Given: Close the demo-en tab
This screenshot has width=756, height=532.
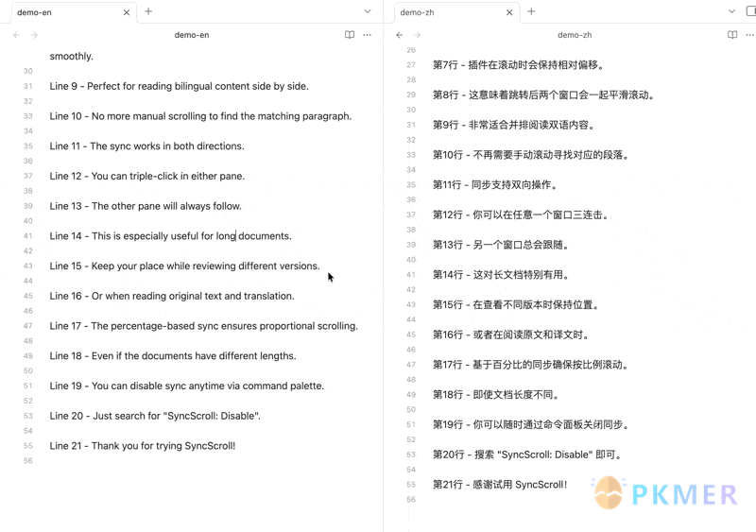Looking at the screenshot, I should click(127, 12).
